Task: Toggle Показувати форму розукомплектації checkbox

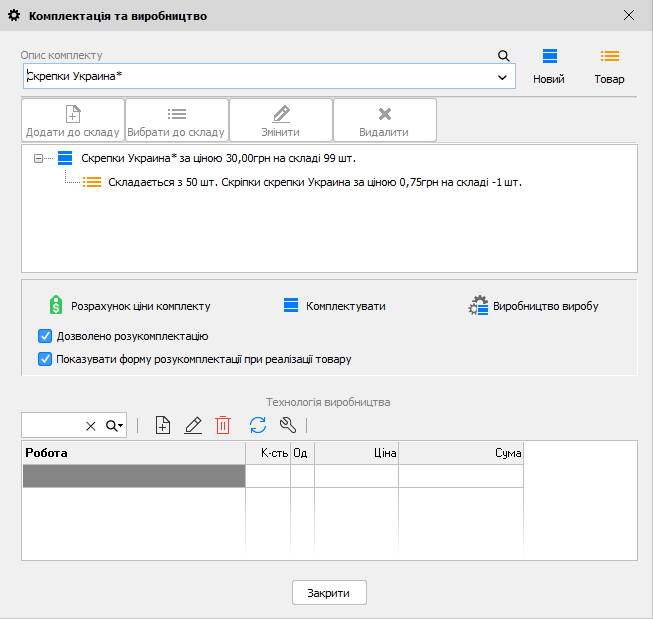Action: [45, 359]
